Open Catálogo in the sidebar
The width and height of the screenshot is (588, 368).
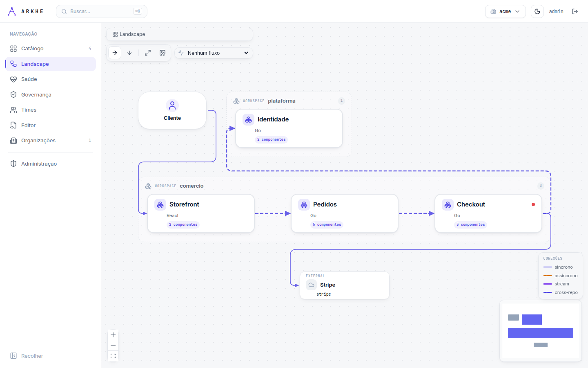coord(51,49)
